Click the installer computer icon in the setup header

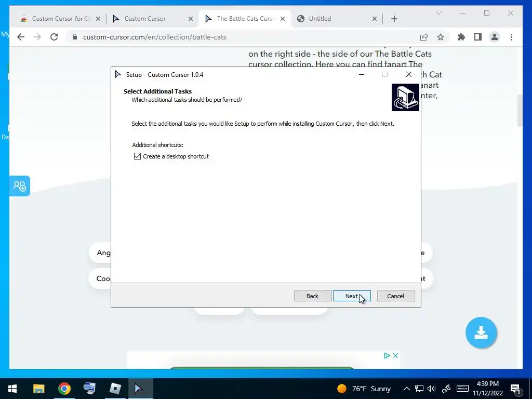405,97
